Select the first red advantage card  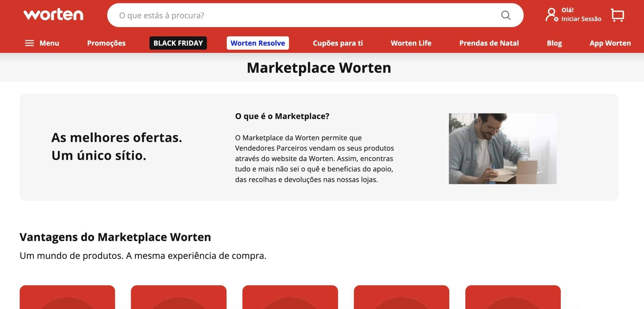[x=67, y=297]
